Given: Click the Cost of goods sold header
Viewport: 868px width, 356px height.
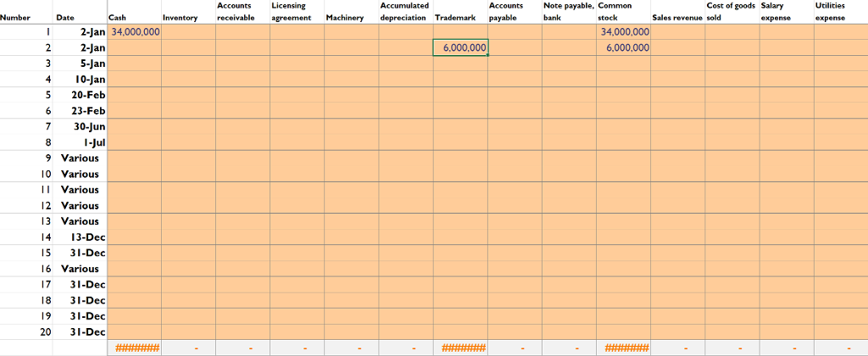Looking at the screenshot, I should (x=732, y=12).
